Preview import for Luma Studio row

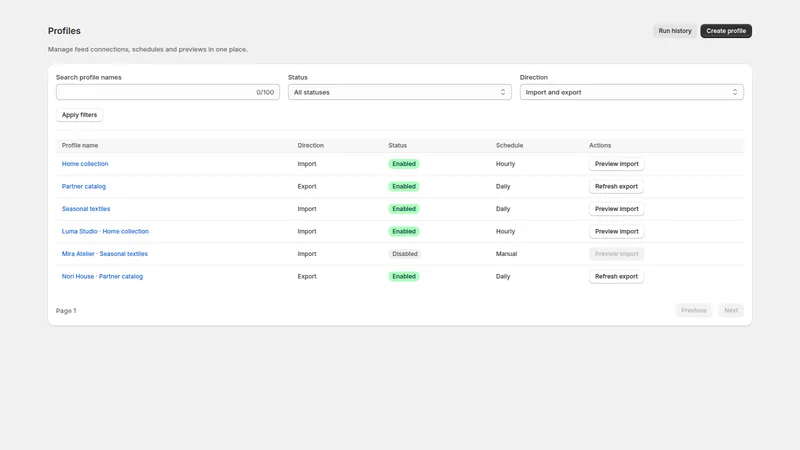[x=616, y=231]
